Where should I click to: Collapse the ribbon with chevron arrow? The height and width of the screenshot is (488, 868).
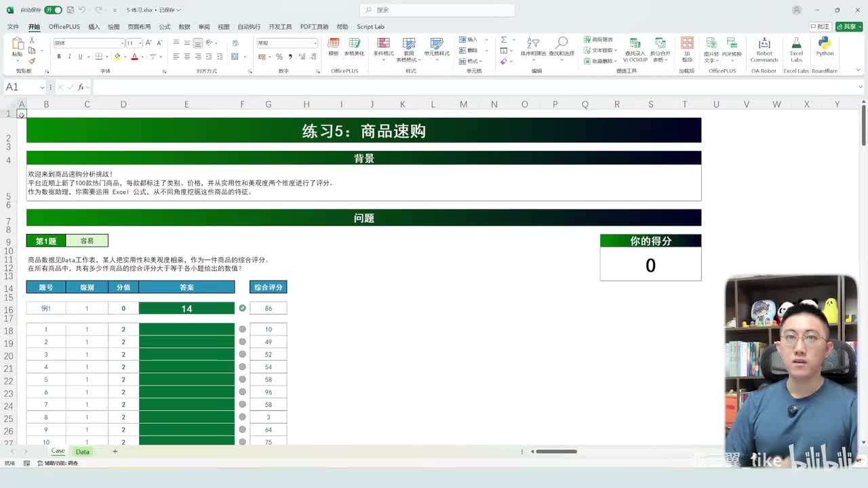coord(859,70)
